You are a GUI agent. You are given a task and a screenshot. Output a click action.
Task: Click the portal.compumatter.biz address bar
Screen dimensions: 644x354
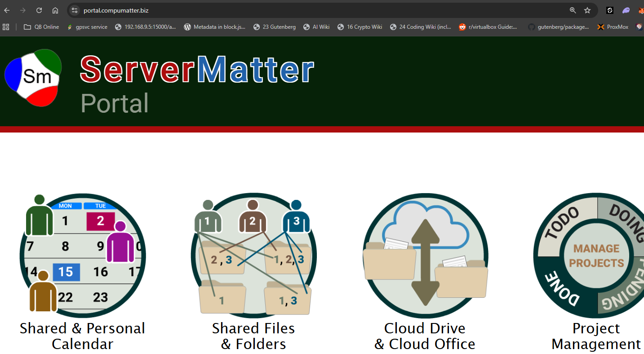(x=315, y=10)
